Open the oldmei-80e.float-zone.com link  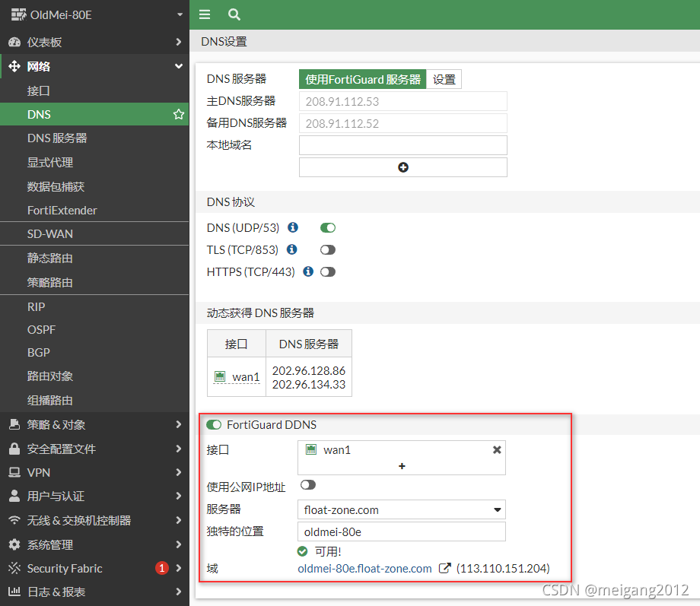coord(364,568)
